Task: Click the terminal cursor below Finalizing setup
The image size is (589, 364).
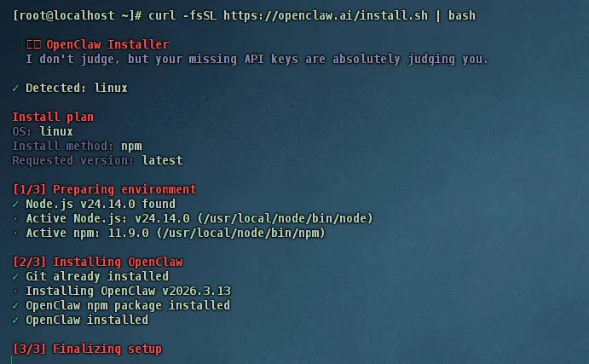Action: click(x=12, y=360)
